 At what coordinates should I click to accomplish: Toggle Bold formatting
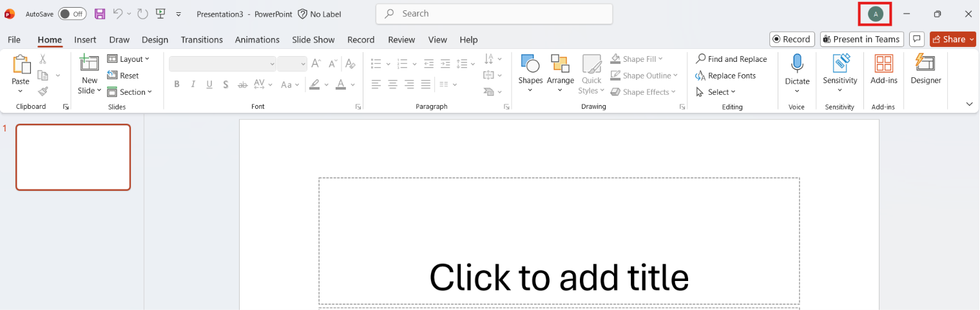176,84
